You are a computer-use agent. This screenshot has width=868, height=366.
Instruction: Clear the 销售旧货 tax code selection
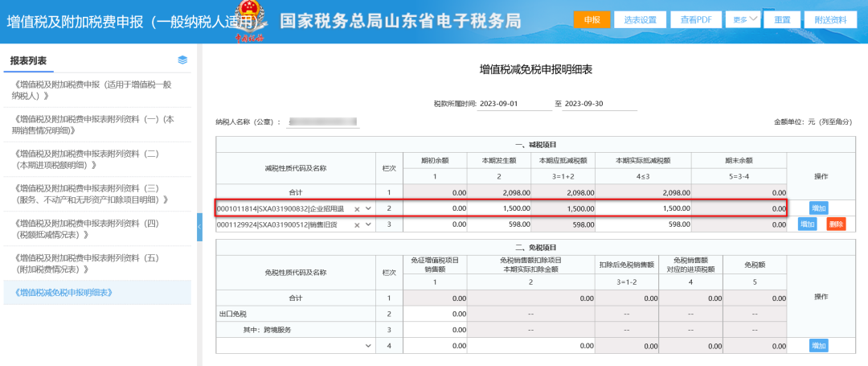pos(357,225)
